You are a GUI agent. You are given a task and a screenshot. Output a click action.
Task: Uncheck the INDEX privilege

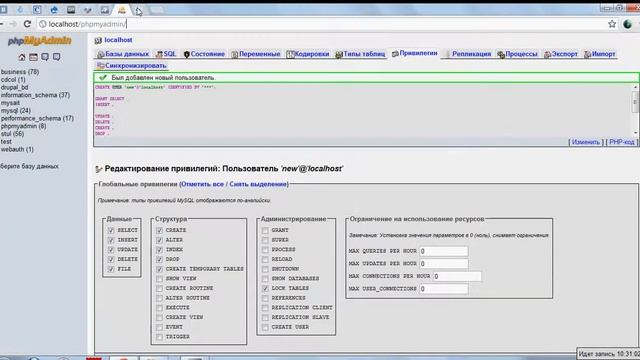click(x=160, y=250)
